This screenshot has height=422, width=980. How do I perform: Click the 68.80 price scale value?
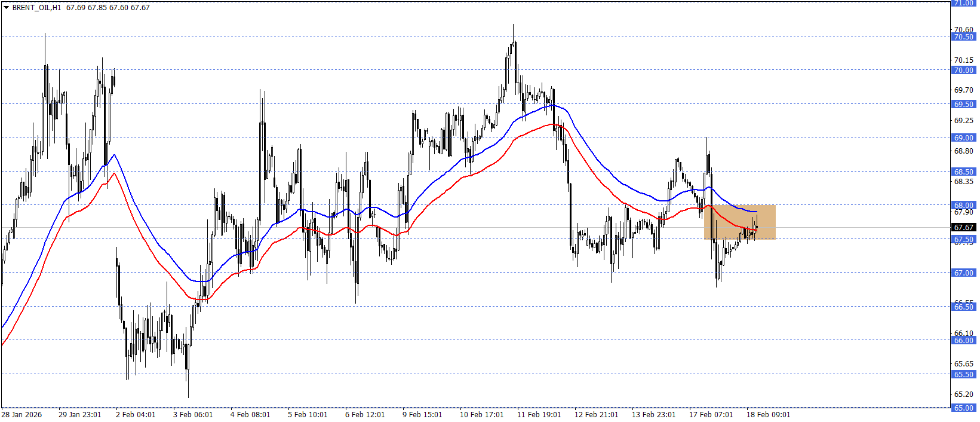pyautogui.click(x=963, y=151)
